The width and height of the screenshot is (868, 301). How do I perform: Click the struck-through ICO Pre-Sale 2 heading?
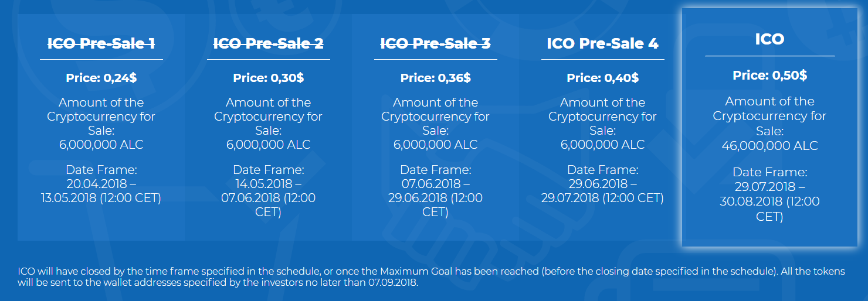pos(268,43)
